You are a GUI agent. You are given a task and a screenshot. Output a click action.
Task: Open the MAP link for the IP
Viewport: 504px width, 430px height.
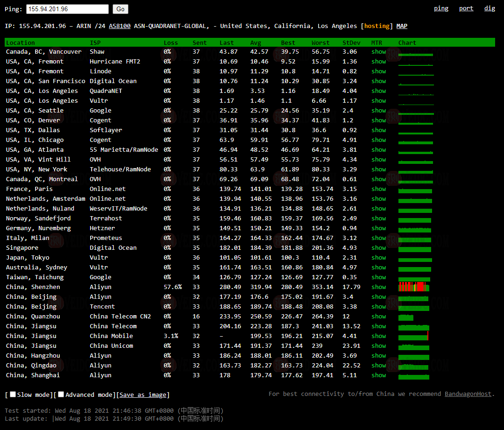[402, 26]
